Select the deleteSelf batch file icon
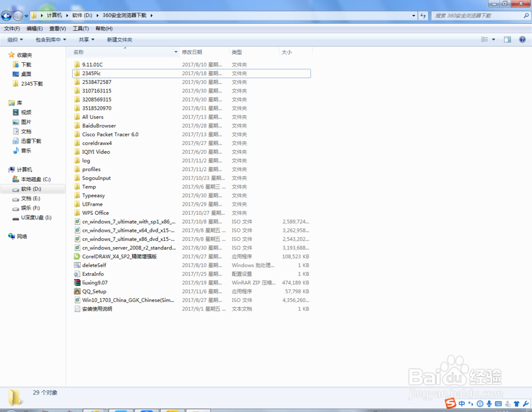 (77, 265)
